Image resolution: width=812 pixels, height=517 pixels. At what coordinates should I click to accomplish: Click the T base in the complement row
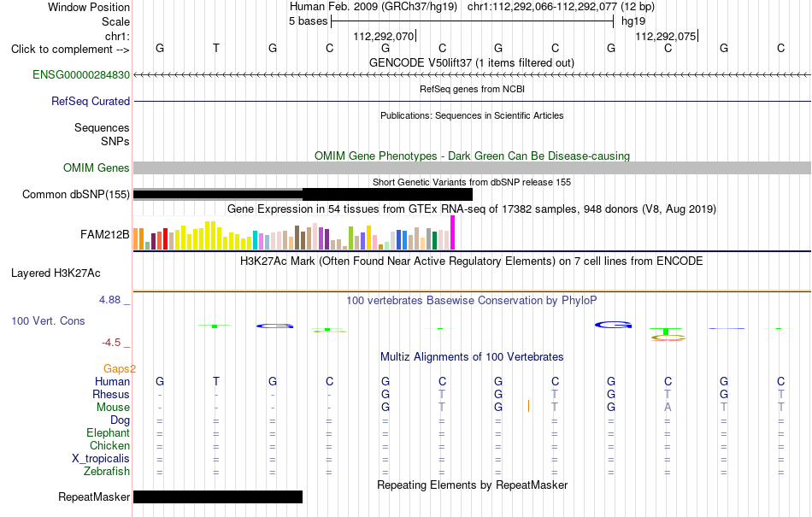[216, 48]
